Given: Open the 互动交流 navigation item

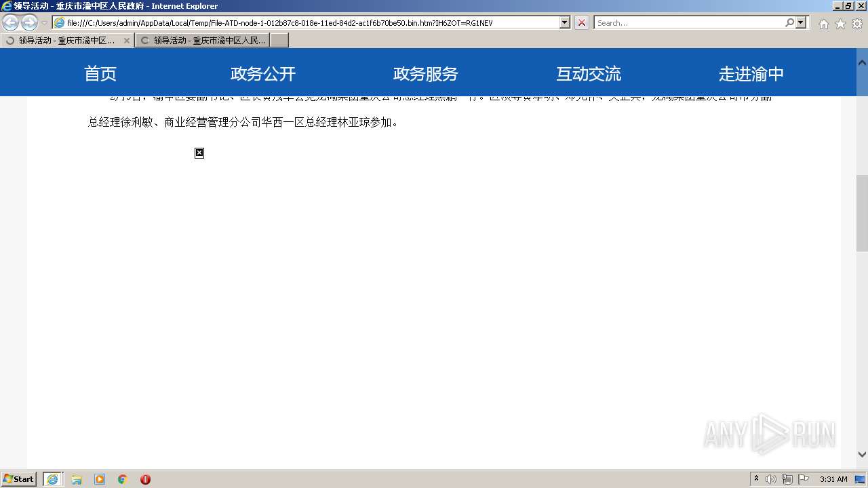Looking at the screenshot, I should (x=589, y=73).
